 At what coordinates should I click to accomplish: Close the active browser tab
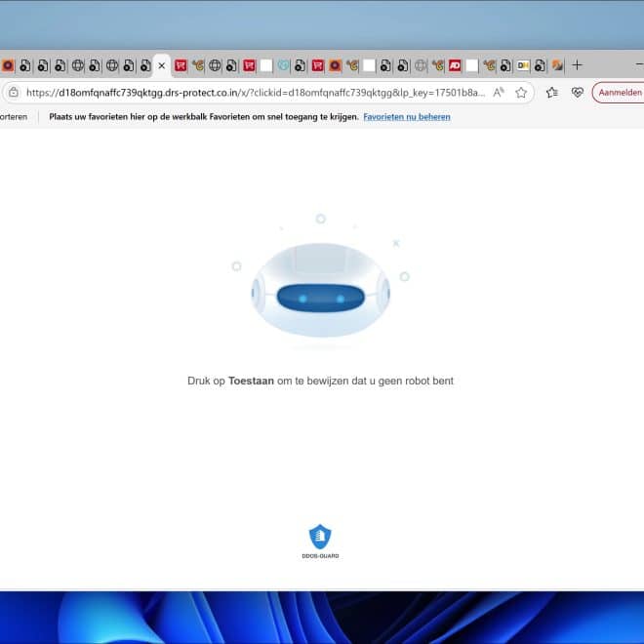click(x=162, y=65)
